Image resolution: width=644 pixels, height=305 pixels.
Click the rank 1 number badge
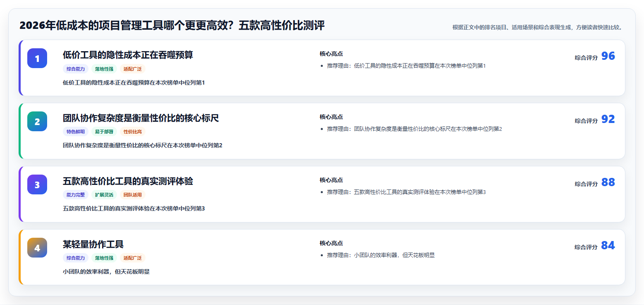coord(37,58)
